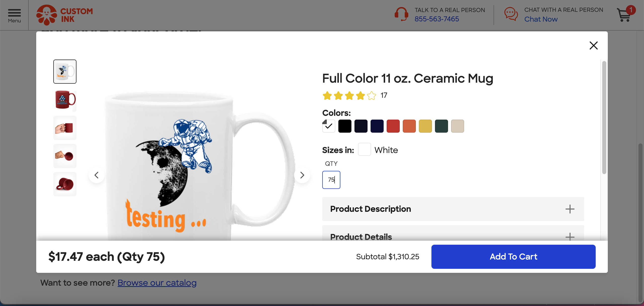644x306 pixels.
Task: Go to next product image arrow
Action: (x=302, y=175)
